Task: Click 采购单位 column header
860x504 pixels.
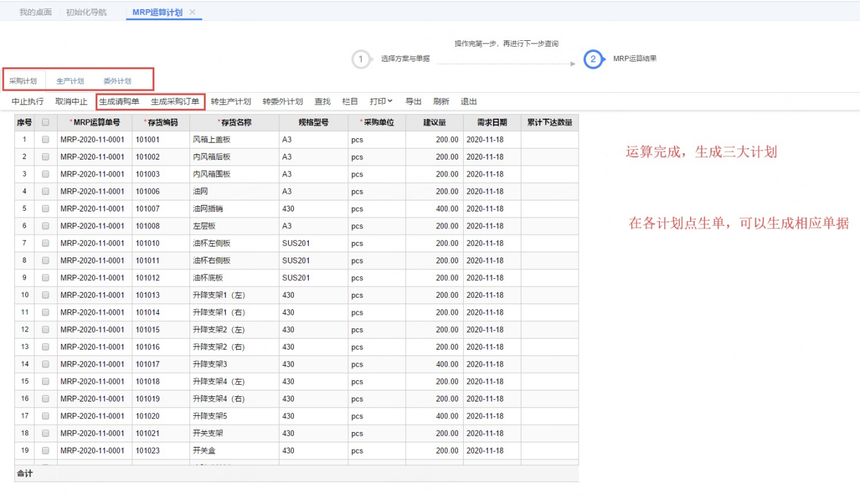Action: pyautogui.click(x=377, y=122)
